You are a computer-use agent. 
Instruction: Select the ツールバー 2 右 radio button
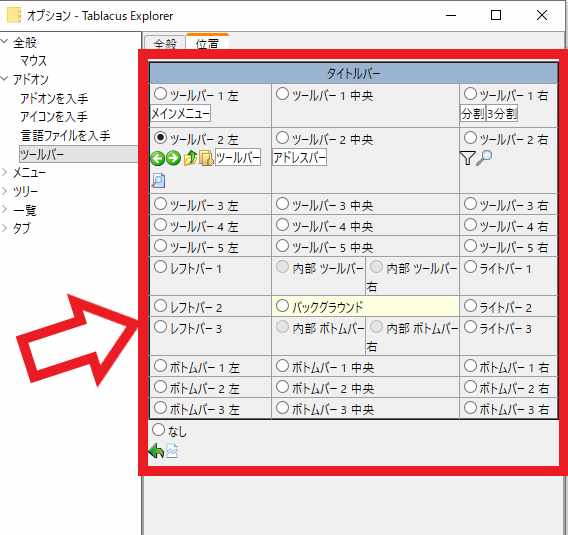pyautogui.click(x=470, y=138)
